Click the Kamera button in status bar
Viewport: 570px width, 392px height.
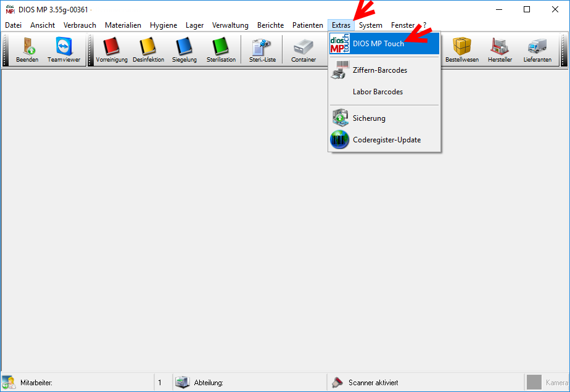tap(548, 383)
